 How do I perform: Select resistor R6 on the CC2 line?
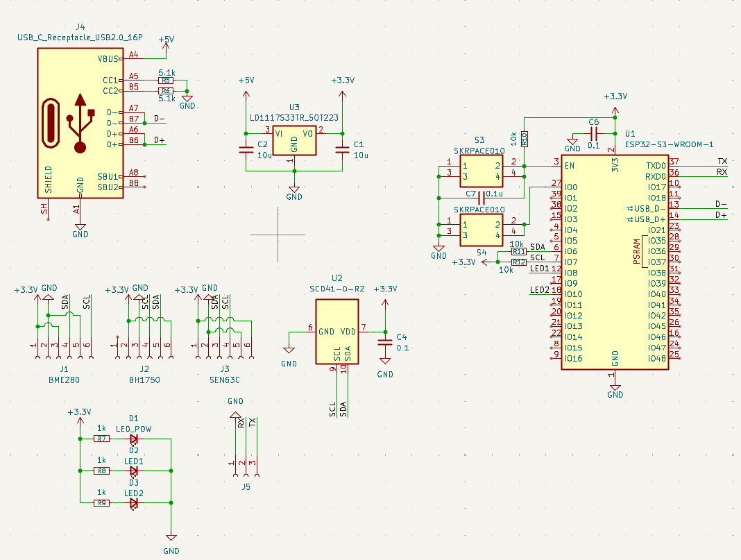166,91
